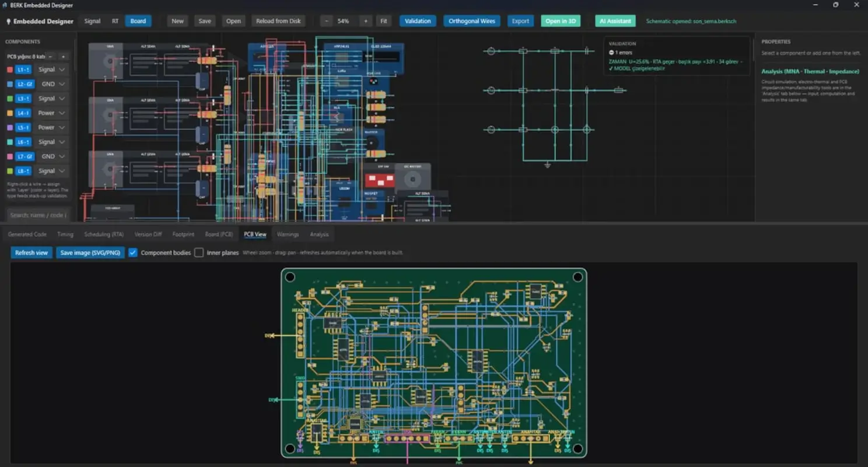Open the design in 3D

(561, 21)
